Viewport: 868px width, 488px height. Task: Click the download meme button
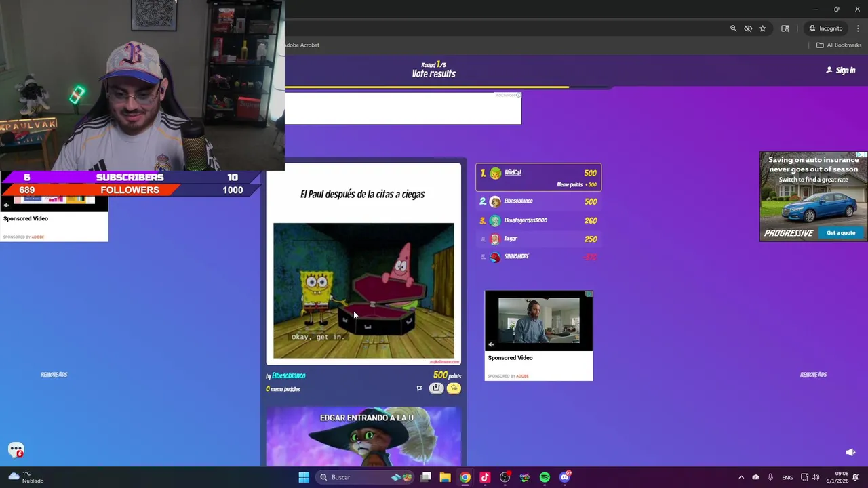coord(436,388)
